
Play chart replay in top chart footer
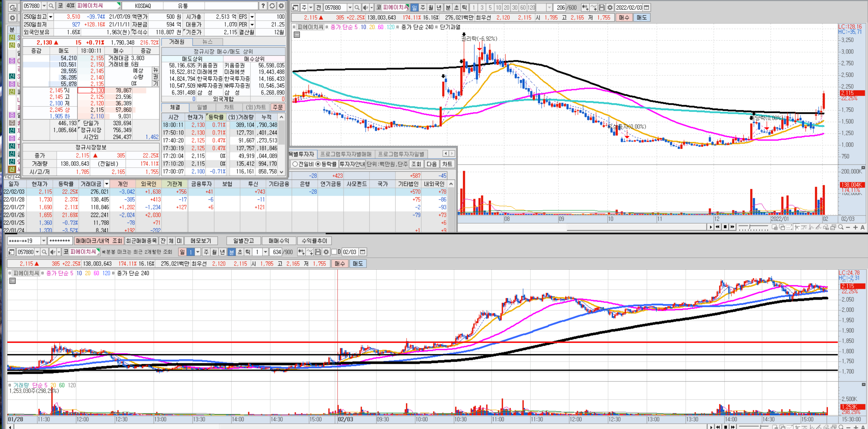pos(710,227)
